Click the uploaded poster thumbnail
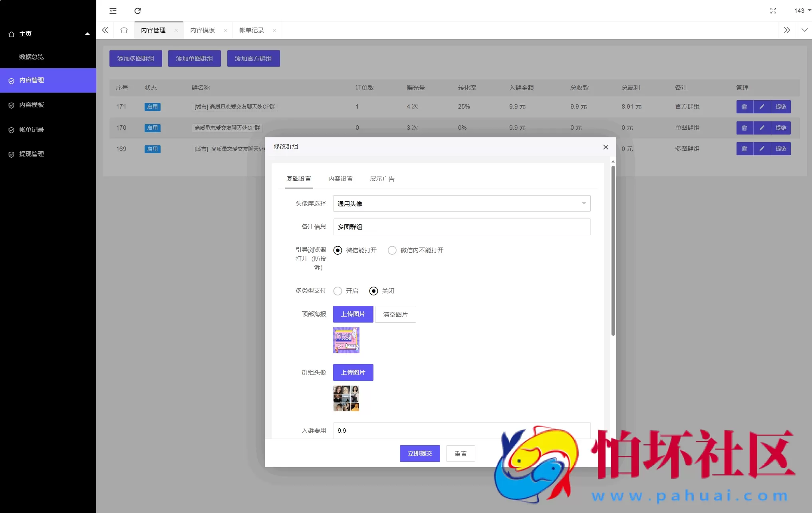This screenshot has width=812, height=513. tap(346, 340)
